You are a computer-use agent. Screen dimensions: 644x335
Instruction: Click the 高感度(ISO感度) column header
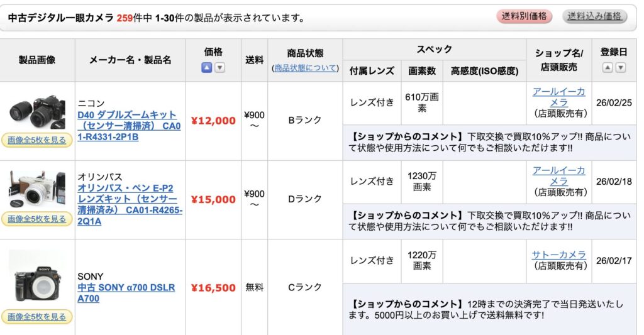coord(484,71)
